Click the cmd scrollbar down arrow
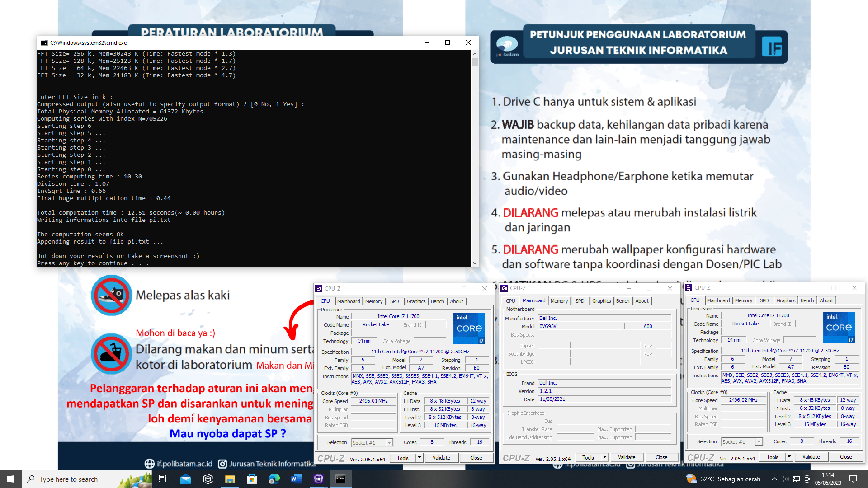Viewport: 868px width, 488px height. tap(475, 263)
